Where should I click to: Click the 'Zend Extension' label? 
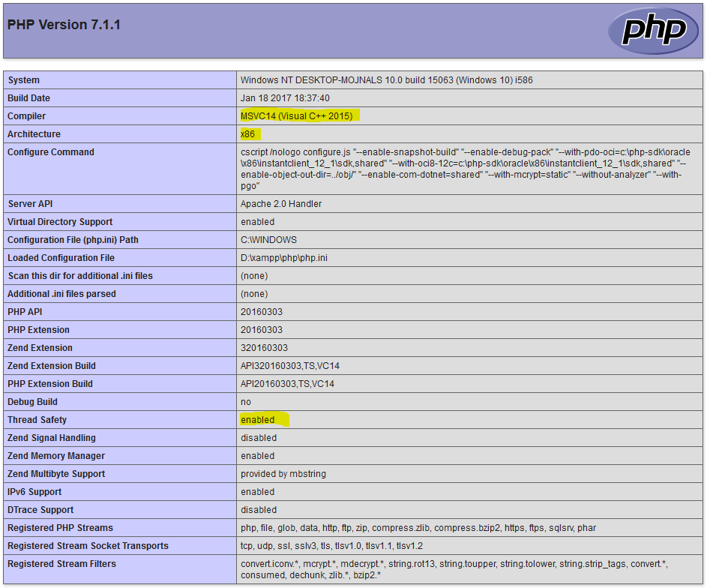point(40,348)
